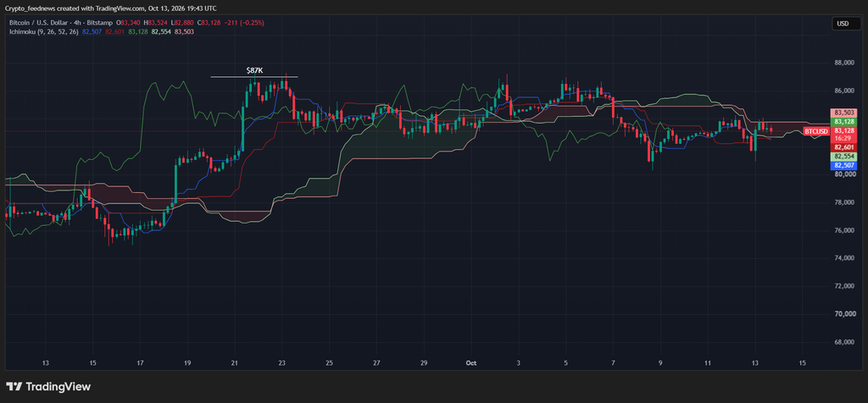Click the H83,524 high value in header
Viewport: 868px width, 403px height.
pos(156,23)
